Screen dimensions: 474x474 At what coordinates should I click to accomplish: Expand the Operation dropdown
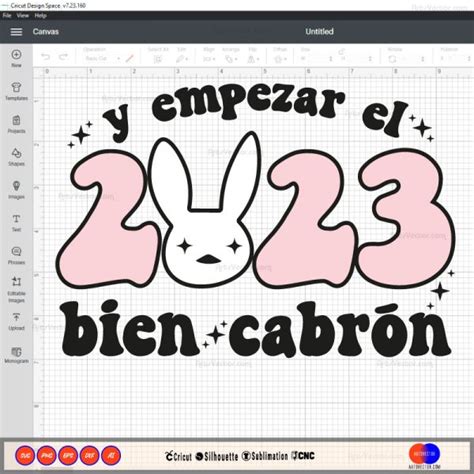click(x=102, y=58)
